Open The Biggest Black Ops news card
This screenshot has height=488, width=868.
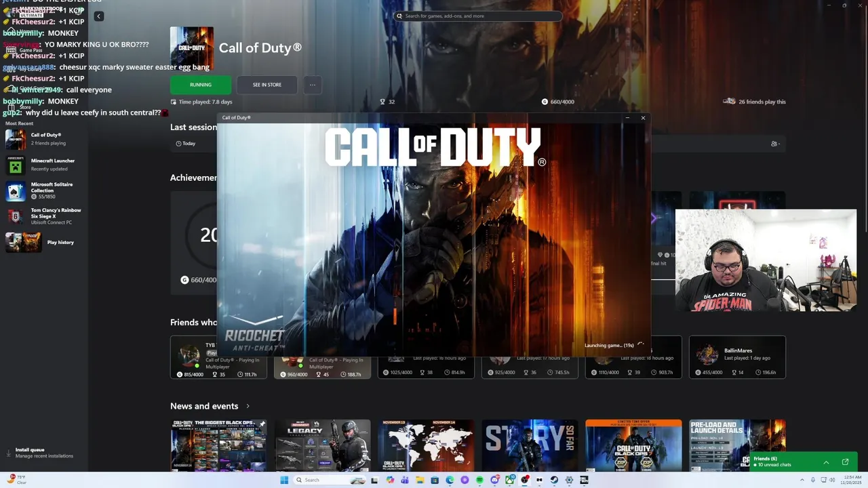click(x=218, y=445)
